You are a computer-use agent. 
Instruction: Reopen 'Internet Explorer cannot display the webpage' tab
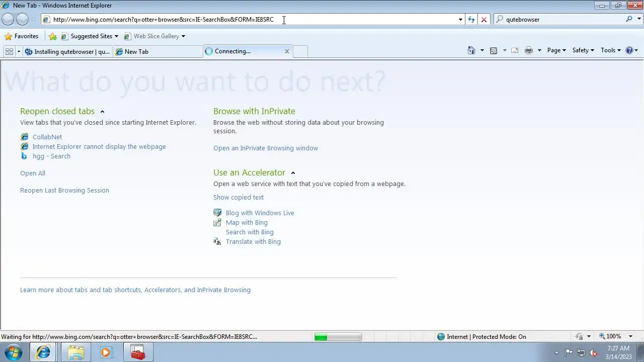[99, 146]
